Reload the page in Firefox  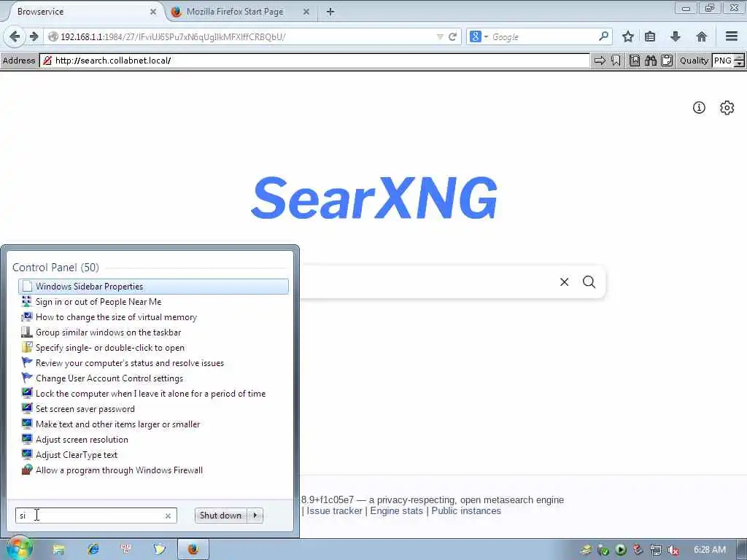click(452, 36)
